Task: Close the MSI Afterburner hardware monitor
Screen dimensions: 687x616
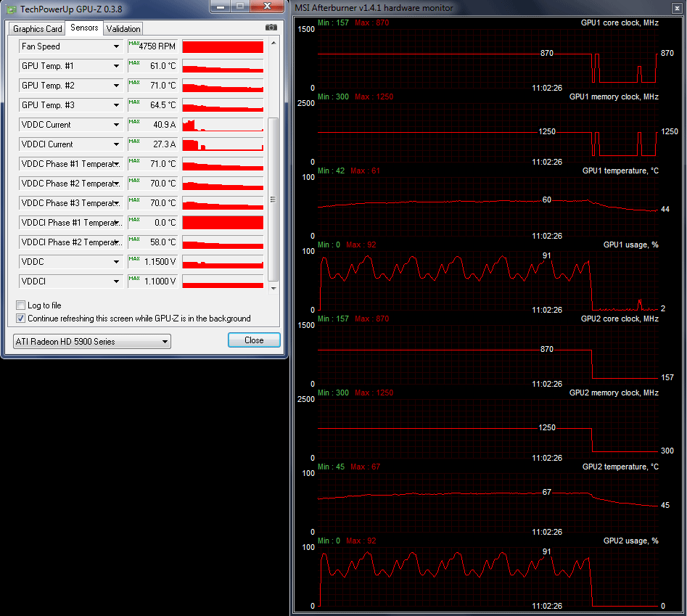Action: click(677, 8)
